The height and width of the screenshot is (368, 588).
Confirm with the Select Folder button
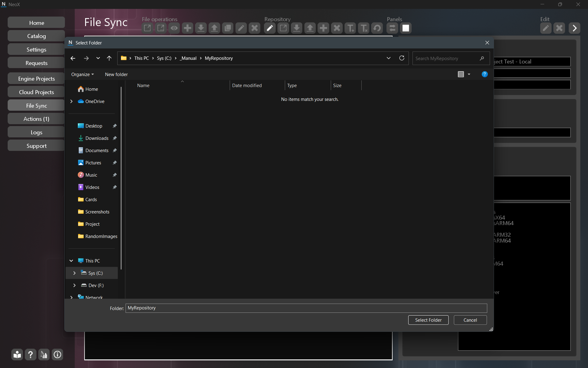(x=428, y=320)
